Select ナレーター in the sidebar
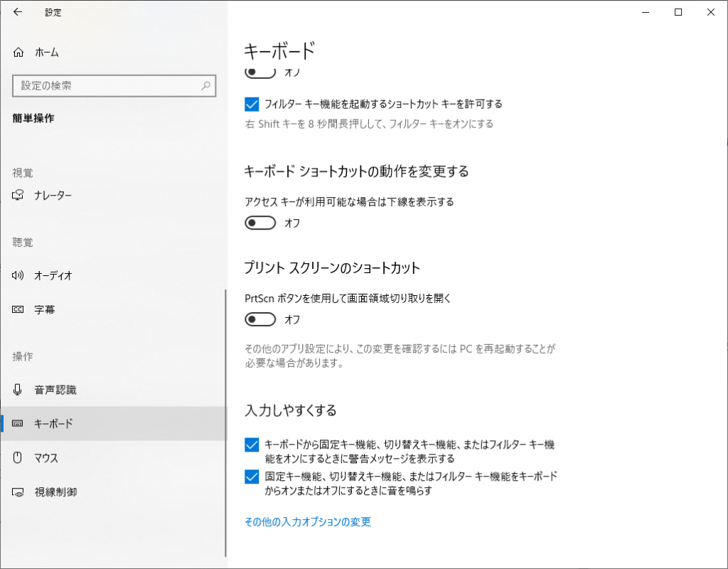 [114, 195]
